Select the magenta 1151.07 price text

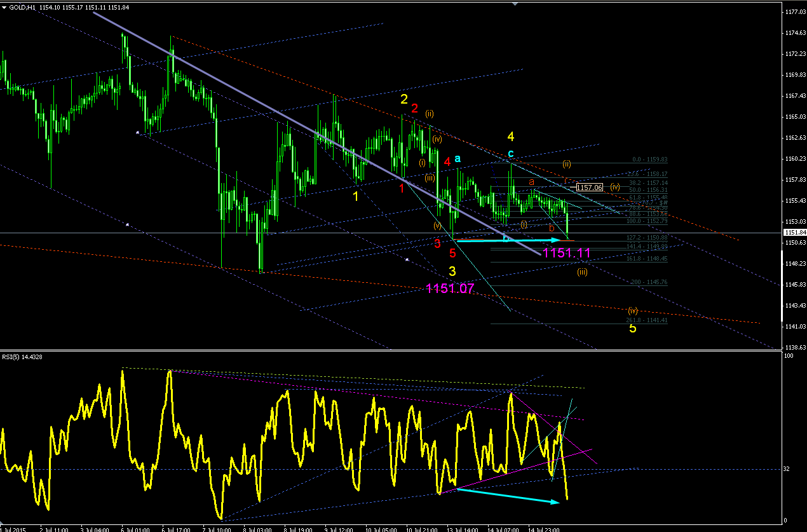point(450,289)
